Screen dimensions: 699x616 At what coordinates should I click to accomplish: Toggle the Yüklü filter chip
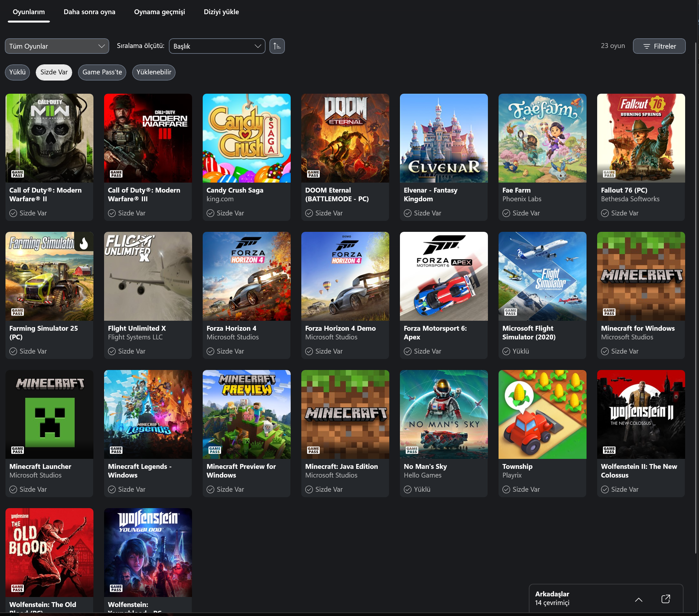pos(17,72)
